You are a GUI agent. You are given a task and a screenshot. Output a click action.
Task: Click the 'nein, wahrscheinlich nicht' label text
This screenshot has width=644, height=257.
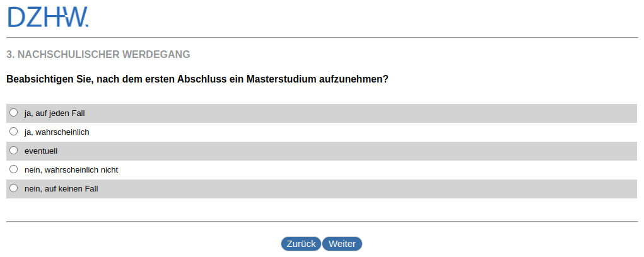71,170
